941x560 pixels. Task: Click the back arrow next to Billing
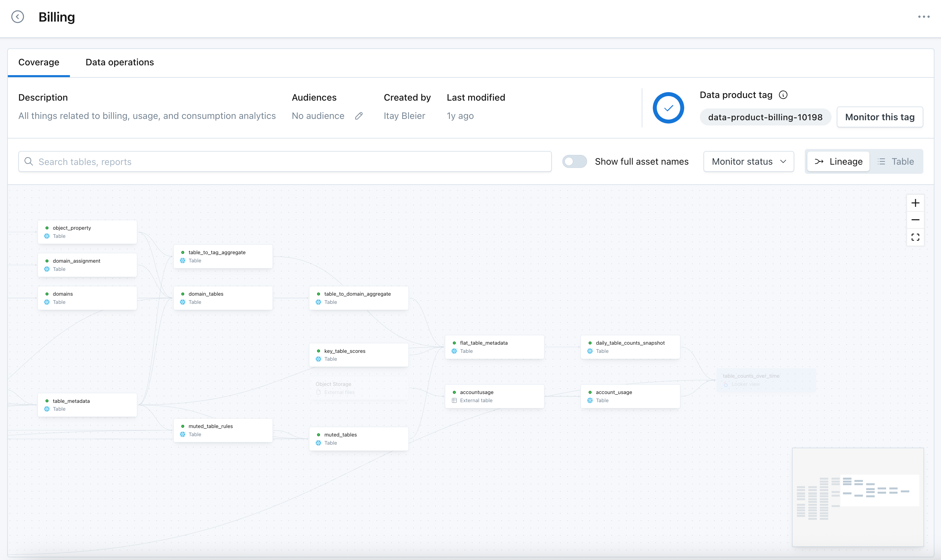click(17, 17)
